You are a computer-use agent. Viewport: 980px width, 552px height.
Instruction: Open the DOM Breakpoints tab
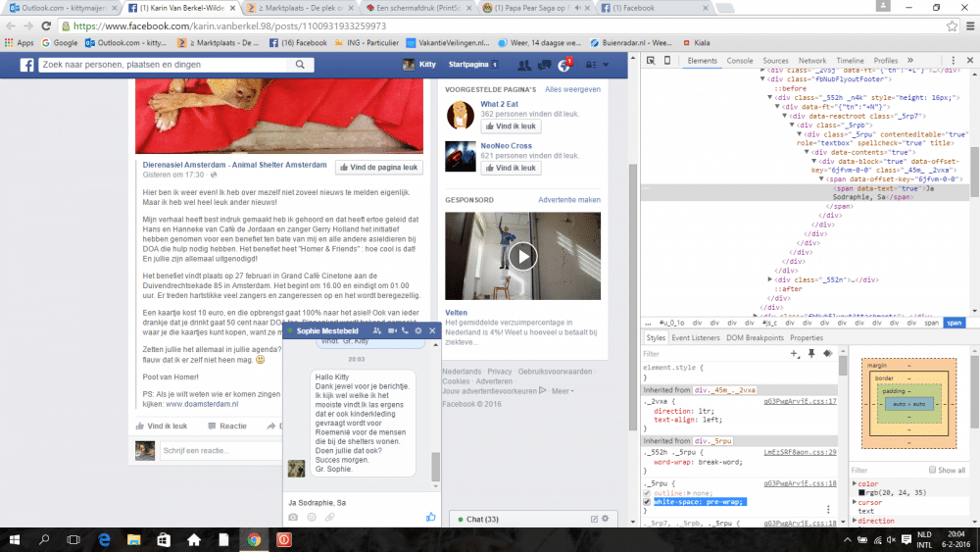(755, 337)
